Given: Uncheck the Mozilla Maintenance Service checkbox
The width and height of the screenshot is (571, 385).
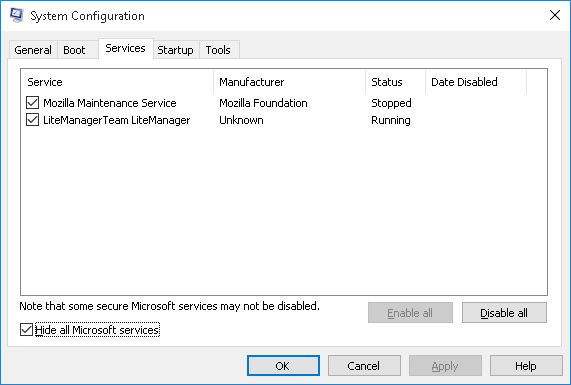Looking at the screenshot, I should coord(32,103).
